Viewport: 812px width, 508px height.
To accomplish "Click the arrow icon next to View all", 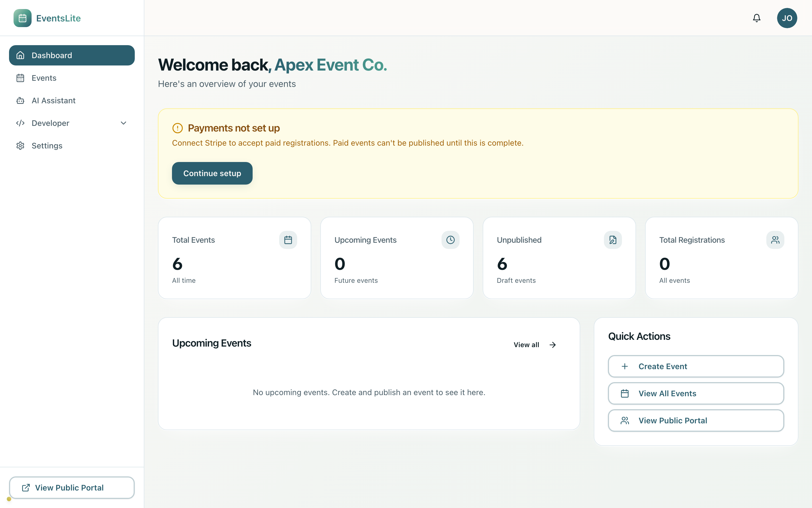I will point(553,345).
